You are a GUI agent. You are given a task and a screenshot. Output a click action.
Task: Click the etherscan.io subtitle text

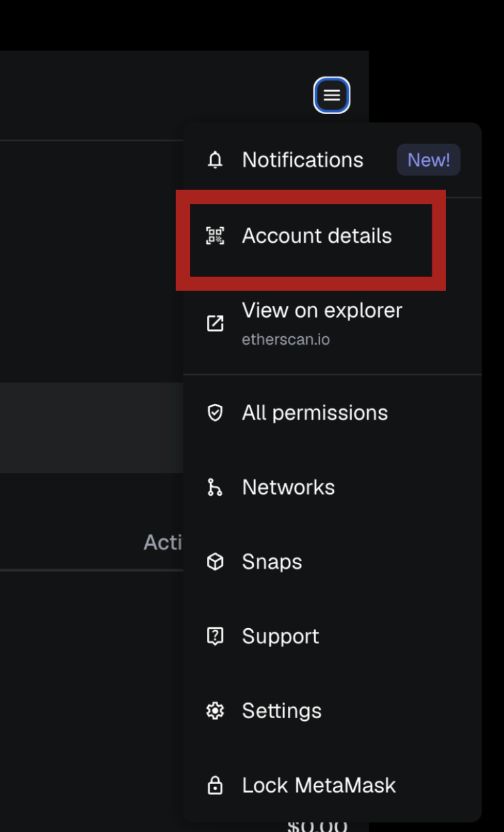(x=286, y=340)
